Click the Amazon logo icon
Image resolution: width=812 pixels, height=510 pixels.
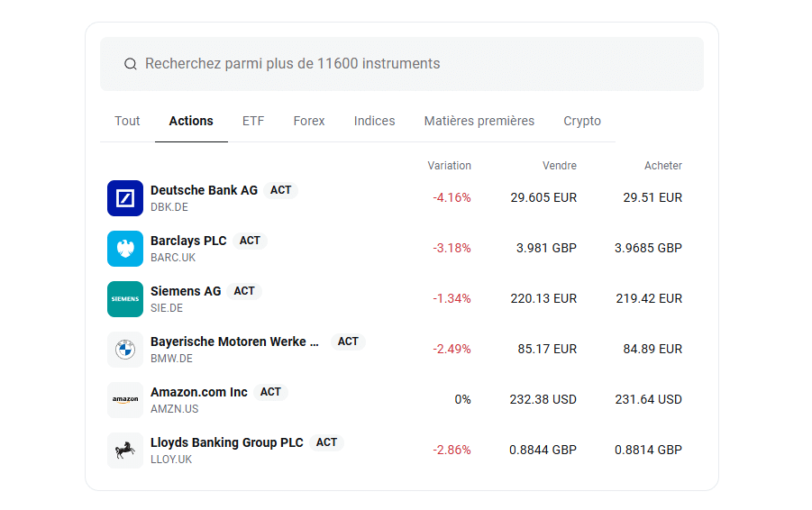(x=125, y=400)
